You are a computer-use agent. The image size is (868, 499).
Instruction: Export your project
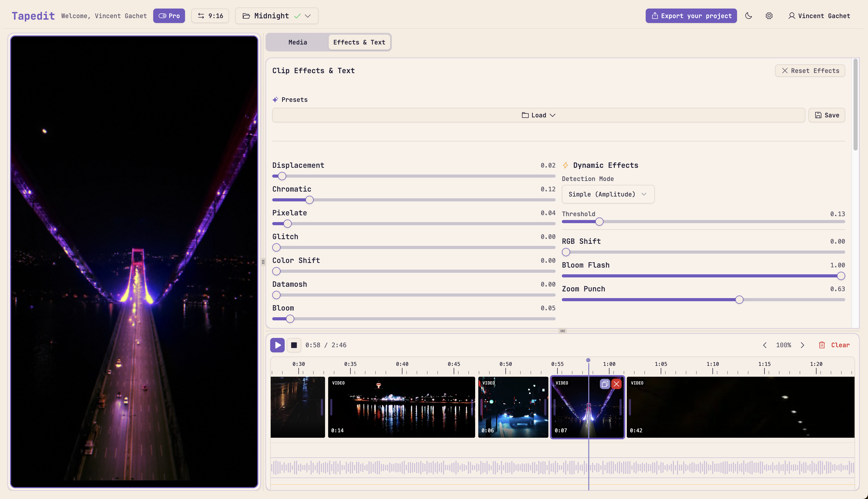691,16
